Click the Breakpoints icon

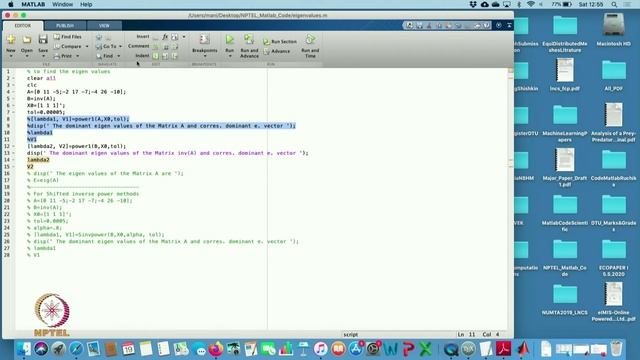coord(204,39)
